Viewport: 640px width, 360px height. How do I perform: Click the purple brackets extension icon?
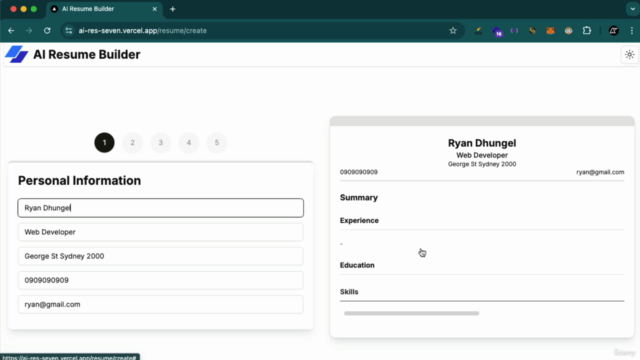[x=514, y=31]
